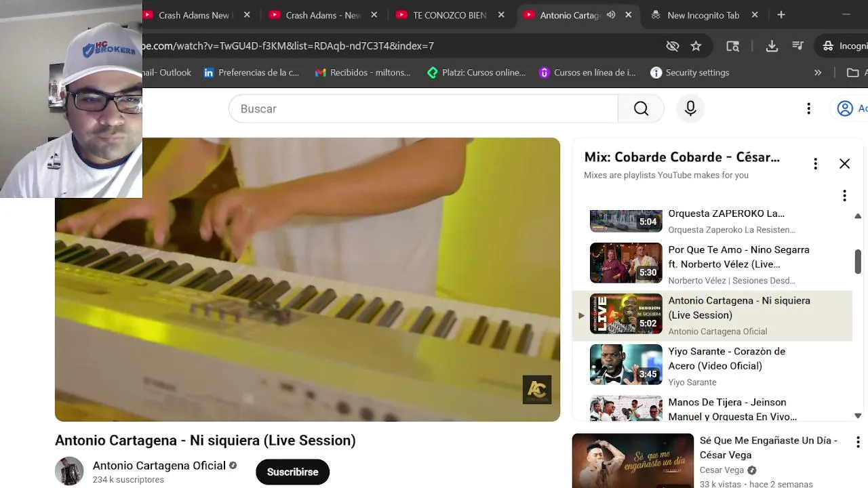Select Antonio Cartagena - Ni siquiera playlist item

click(712, 315)
